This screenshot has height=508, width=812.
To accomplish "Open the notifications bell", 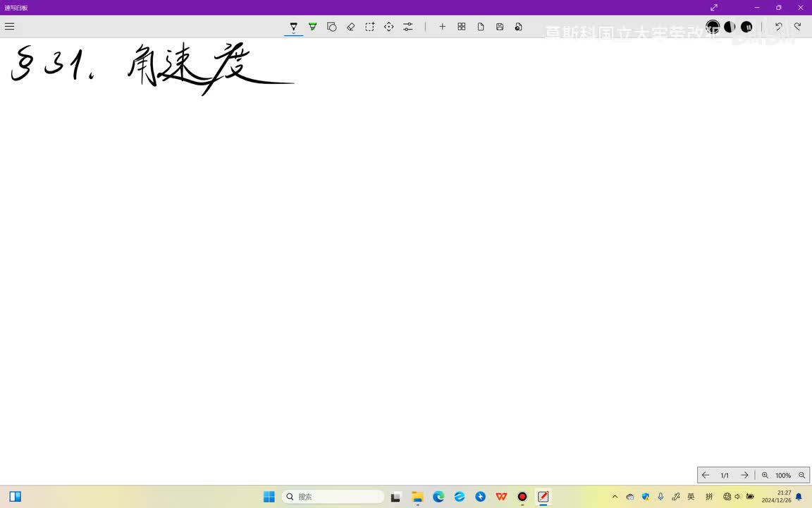I will point(799,497).
